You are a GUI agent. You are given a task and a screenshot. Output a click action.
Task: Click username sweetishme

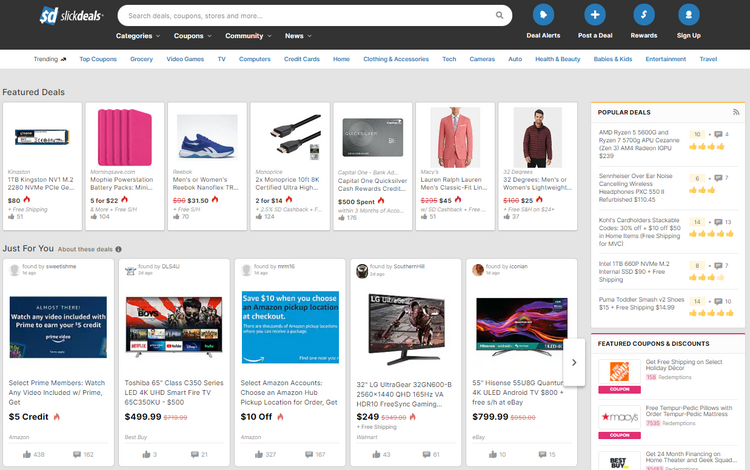coord(61,267)
